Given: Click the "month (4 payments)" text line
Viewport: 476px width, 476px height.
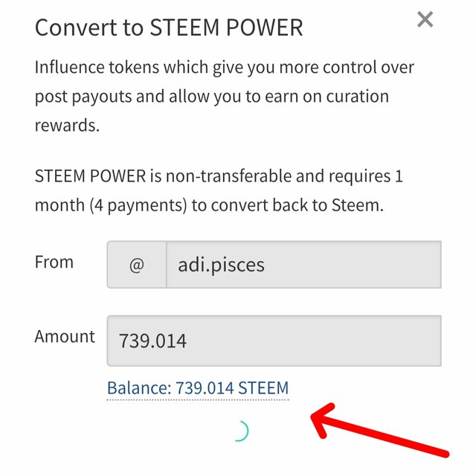Looking at the screenshot, I should tap(209, 205).
